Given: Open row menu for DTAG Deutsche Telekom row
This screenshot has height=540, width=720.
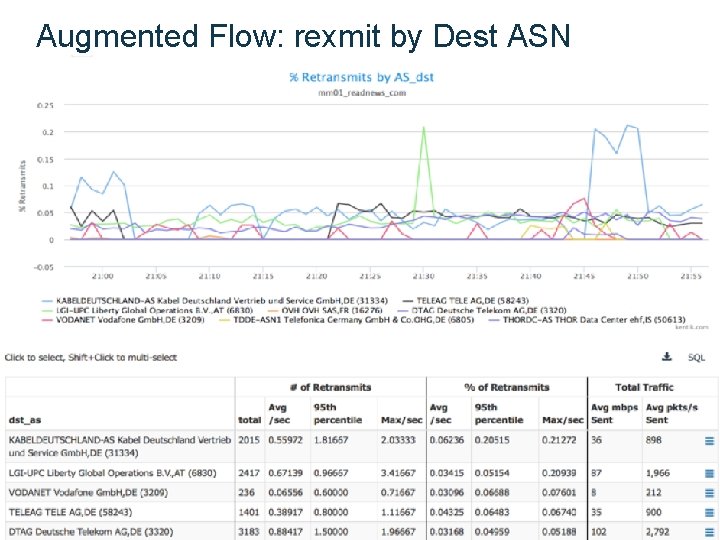Looking at the screenshot, I should pyautogui.click(x=709, y=532).
